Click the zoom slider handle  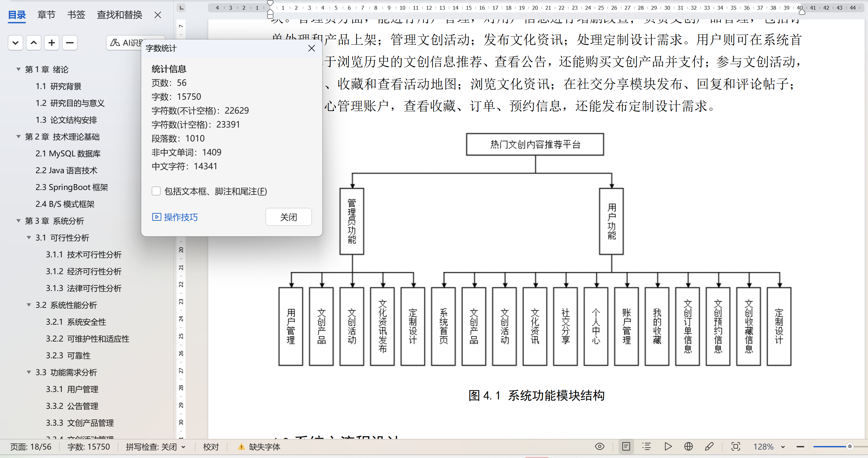coord(850,447)
